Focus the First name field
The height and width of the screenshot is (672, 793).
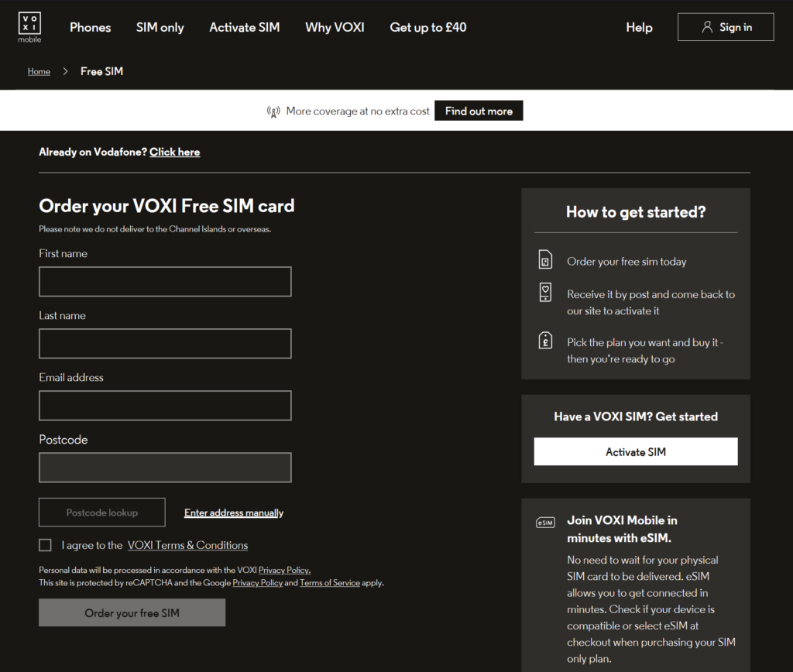[165, 282]
